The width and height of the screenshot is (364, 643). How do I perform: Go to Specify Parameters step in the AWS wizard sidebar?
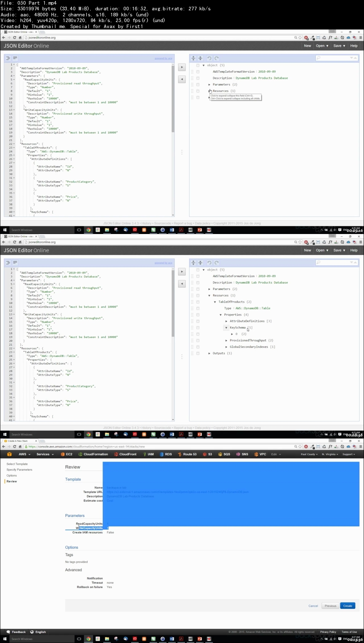click(x=19, y=470)
